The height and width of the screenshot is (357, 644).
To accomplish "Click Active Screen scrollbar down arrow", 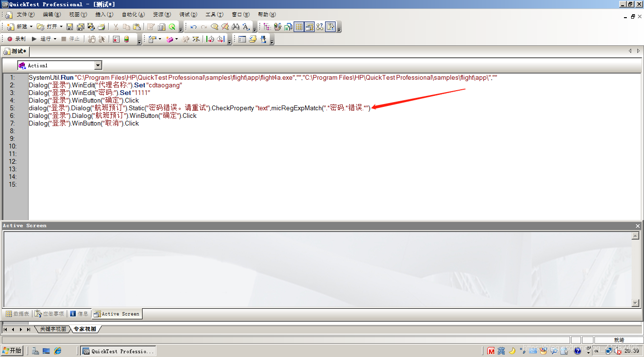I will coord(635,303).
